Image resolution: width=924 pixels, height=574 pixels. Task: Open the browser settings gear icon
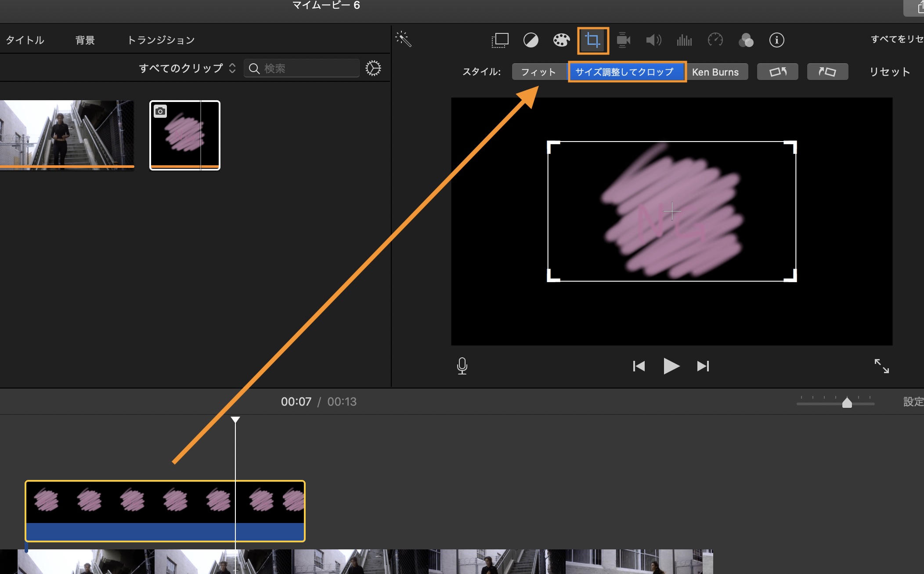[373, 68]
